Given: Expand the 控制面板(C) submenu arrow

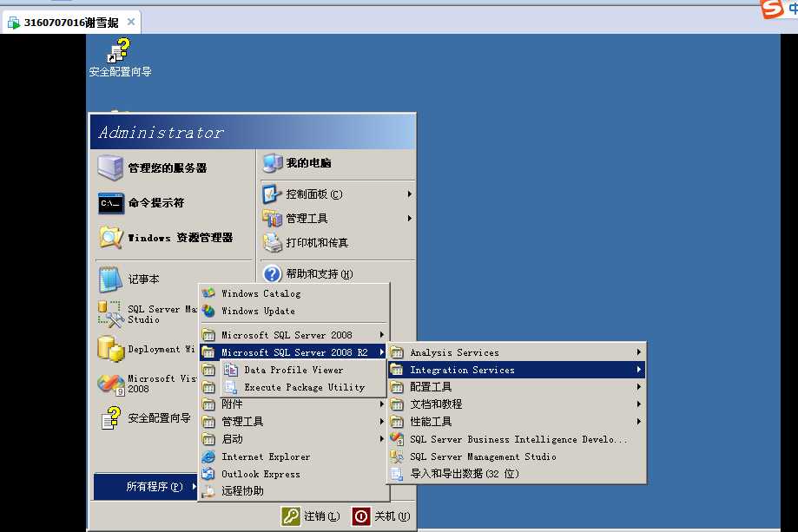Looking at the screenshot, I should pos(409,194).
